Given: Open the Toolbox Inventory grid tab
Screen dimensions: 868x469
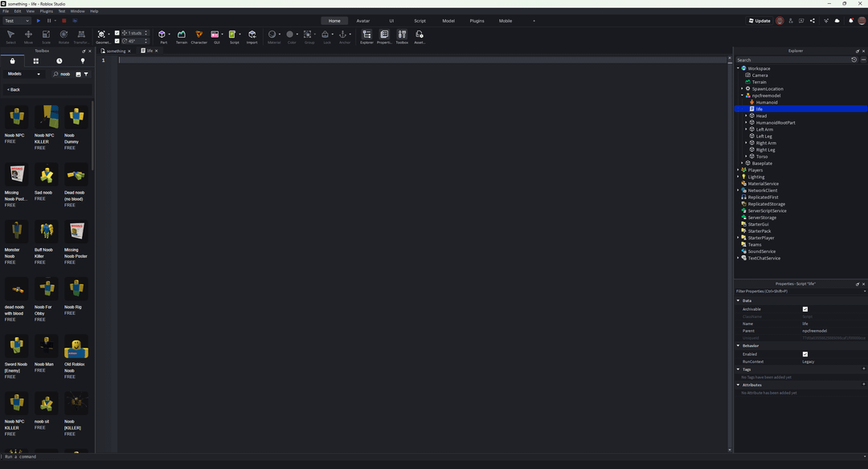Looking at the screenshot, I should pos(35,61).
